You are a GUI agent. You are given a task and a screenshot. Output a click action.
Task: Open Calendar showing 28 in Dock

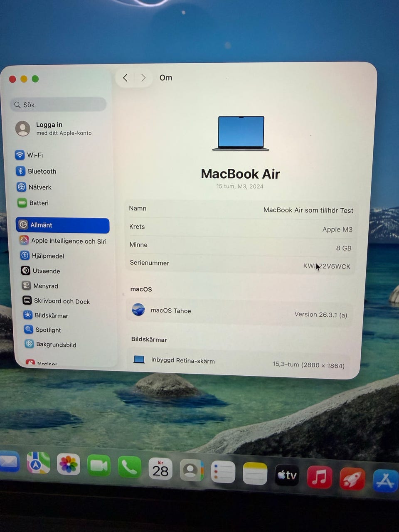click(x=160, y=469)
